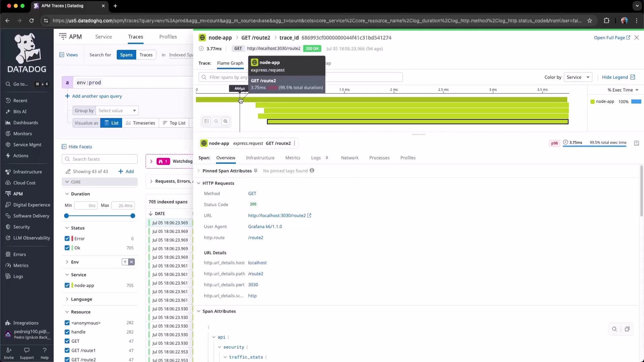Click the Invite icon at bottom
This screenshot has width=644, height=362.
9,350
